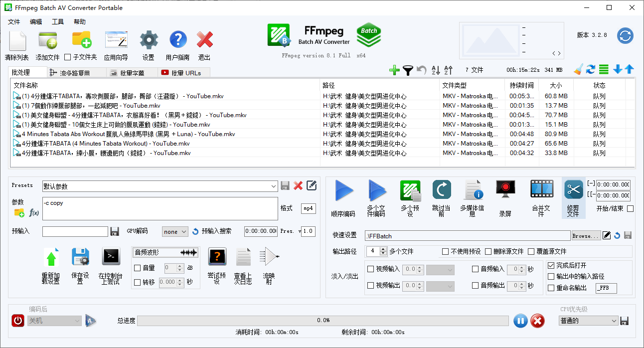Click the 文件名称 column header

coord(165,85)
